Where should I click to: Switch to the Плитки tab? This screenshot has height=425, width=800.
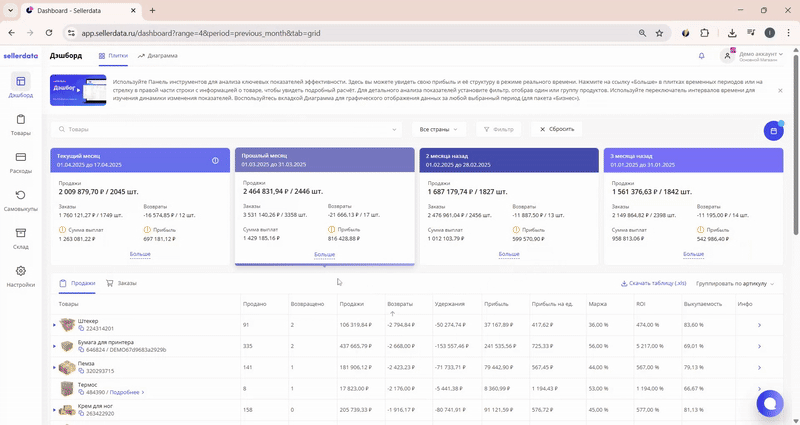pos(113,56)
